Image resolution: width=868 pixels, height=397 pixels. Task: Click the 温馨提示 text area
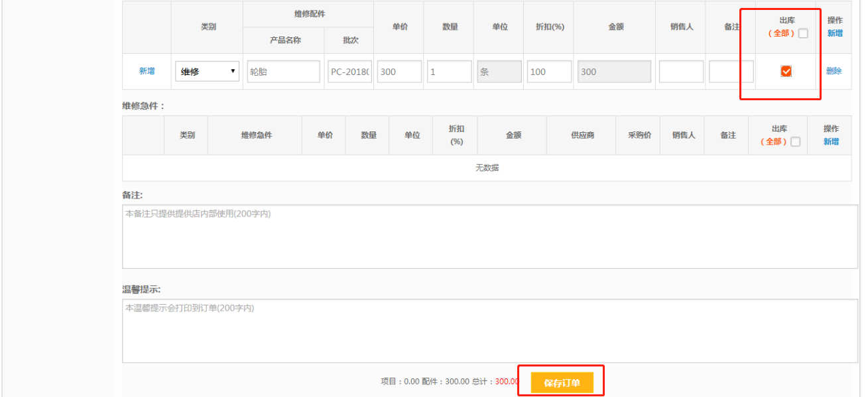pos(489,331)
